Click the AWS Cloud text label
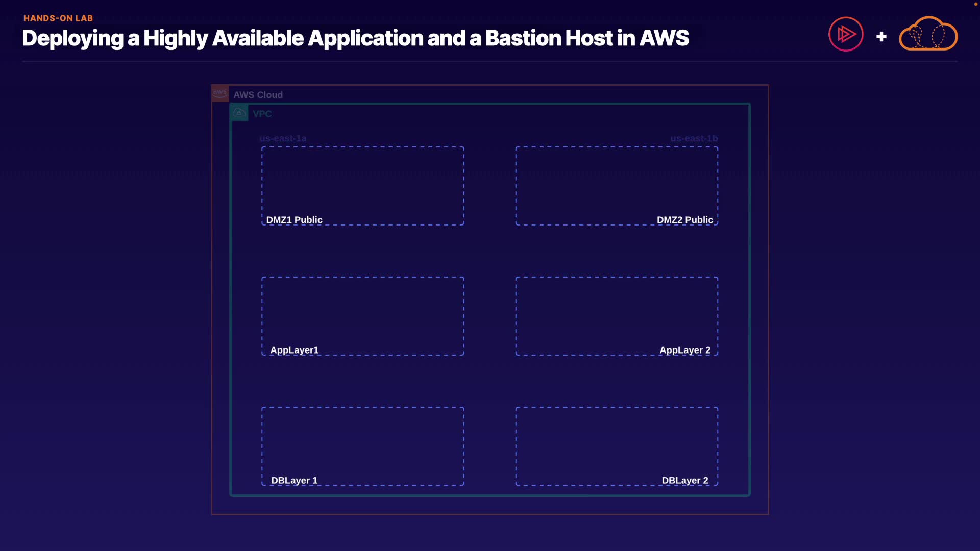980x551 pixels. point(258,95)
